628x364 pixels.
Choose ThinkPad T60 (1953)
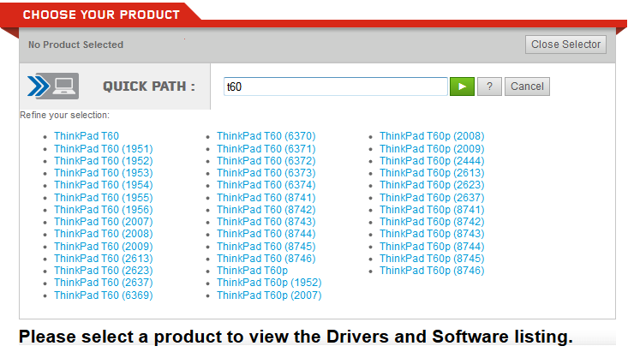click(104, 173)
